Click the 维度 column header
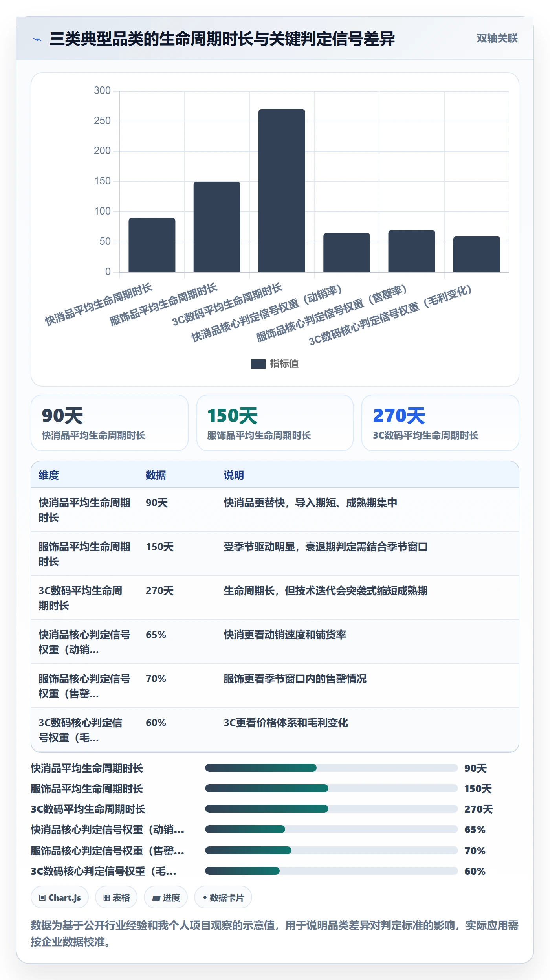 point(49,475)
